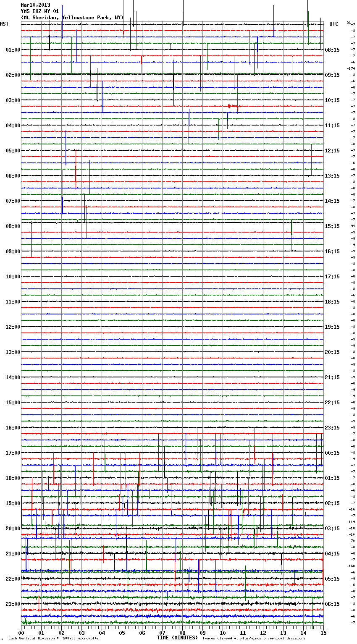Select the 07:00 MST row label
This screenshot has width=357, height=644.
point(13,201)
